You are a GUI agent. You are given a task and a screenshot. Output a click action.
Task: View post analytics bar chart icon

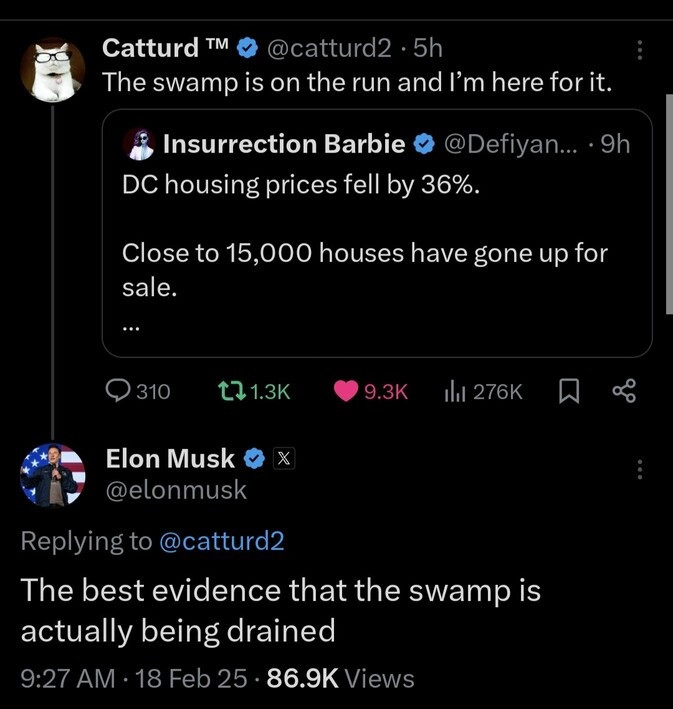[455, 391]
